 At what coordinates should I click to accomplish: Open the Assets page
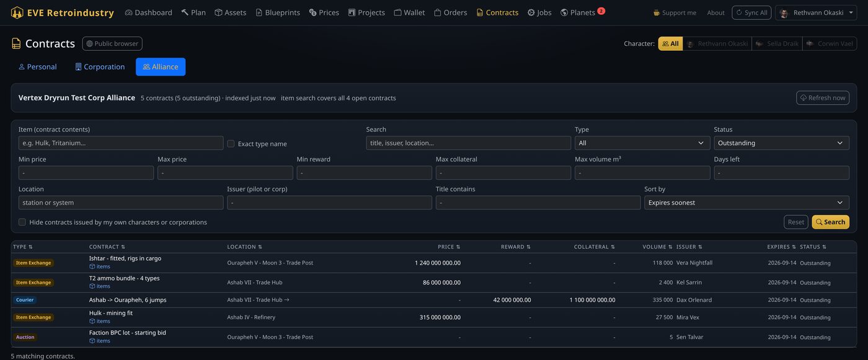tap(230, 12)
